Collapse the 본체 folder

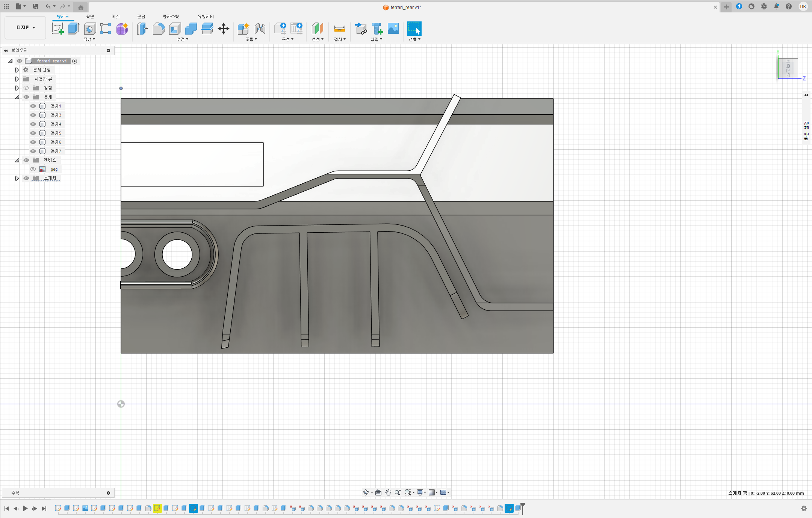point(17,97)
